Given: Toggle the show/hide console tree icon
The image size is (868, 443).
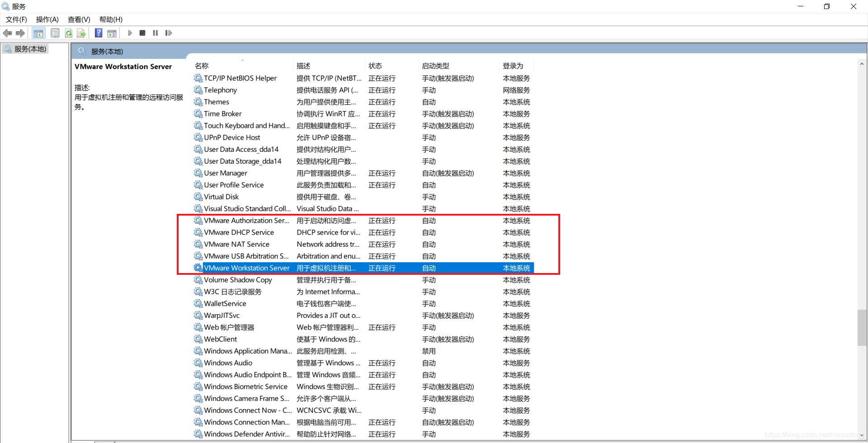Looking at the screenshot, I should [x=38, y=33].
